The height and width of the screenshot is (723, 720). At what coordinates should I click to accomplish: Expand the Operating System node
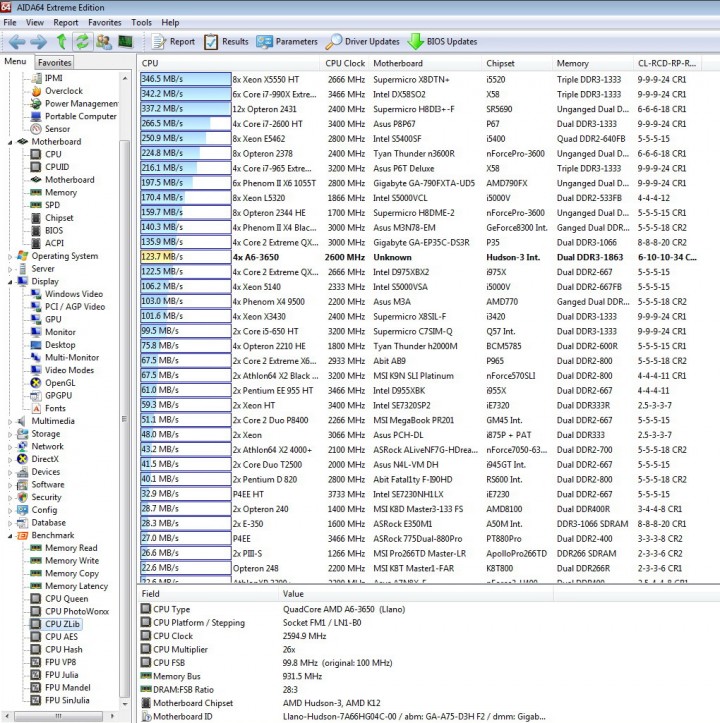[10, 256]
